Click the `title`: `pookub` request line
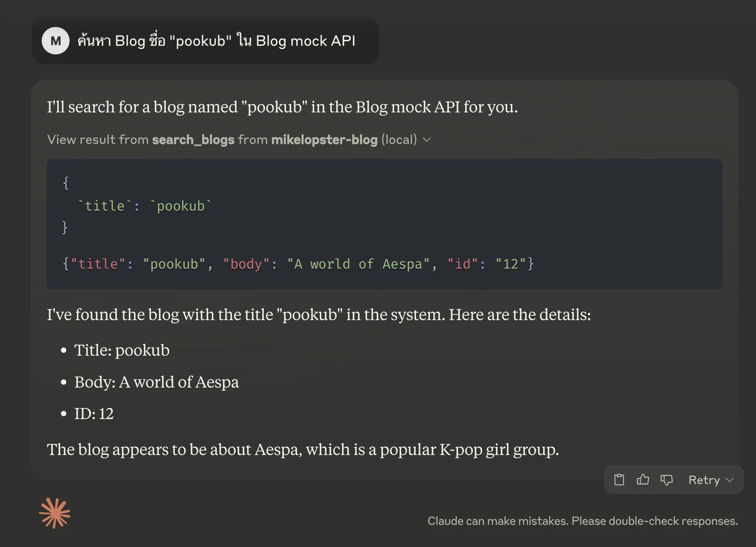 144,206
